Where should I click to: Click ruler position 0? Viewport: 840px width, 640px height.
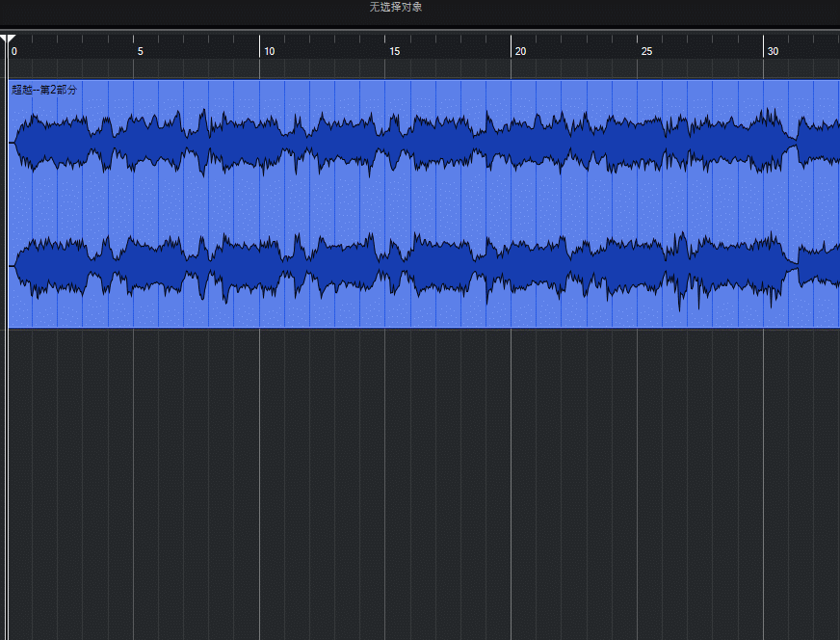pyautogui.click(x=14, y=51)
